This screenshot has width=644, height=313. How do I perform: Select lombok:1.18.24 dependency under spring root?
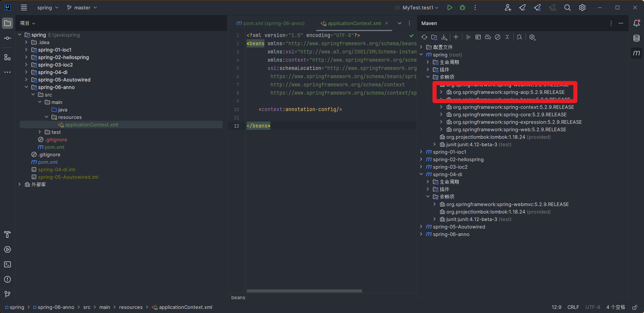point(495,137)
